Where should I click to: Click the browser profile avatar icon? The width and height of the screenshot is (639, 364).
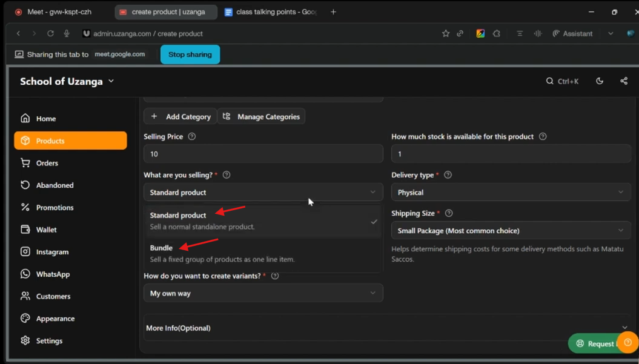coord(631,33)
